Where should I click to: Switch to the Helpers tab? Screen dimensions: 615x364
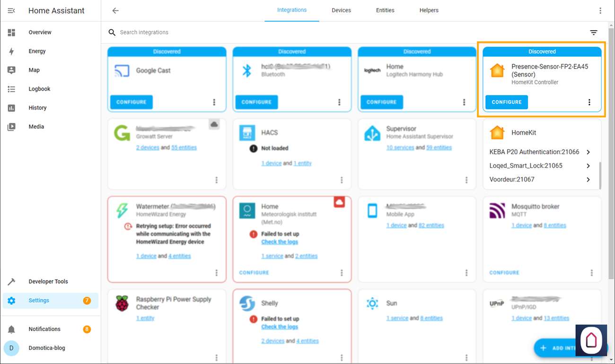429,10
